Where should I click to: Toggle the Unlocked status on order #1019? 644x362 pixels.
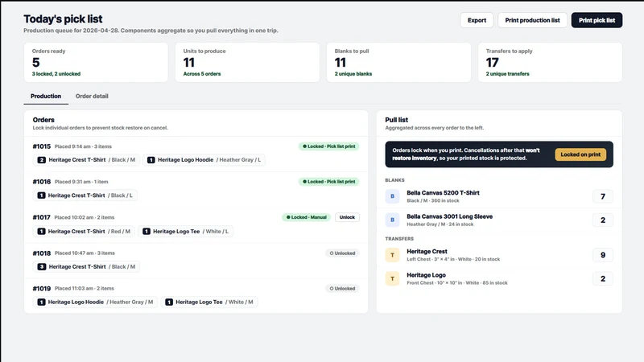[342, 289]
